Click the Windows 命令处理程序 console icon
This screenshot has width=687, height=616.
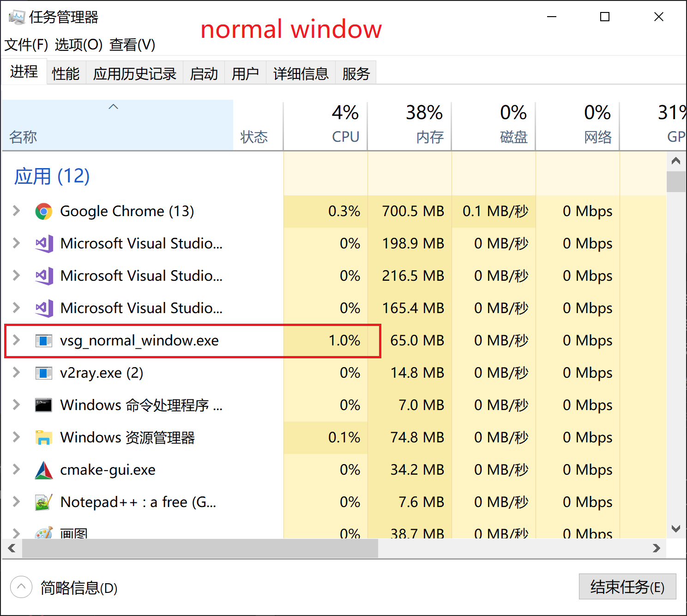click(x=44, y=405)
